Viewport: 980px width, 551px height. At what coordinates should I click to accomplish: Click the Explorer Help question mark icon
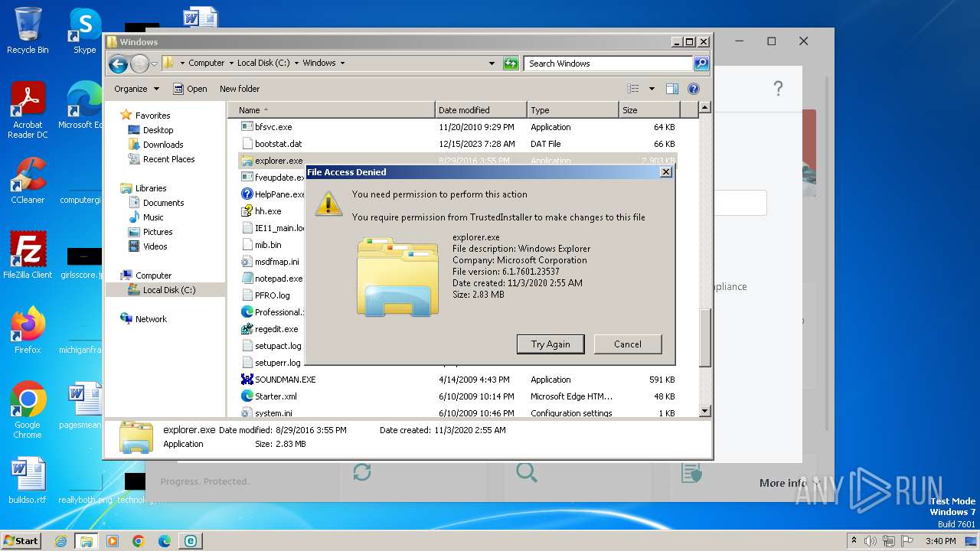(x=694, y=89)
